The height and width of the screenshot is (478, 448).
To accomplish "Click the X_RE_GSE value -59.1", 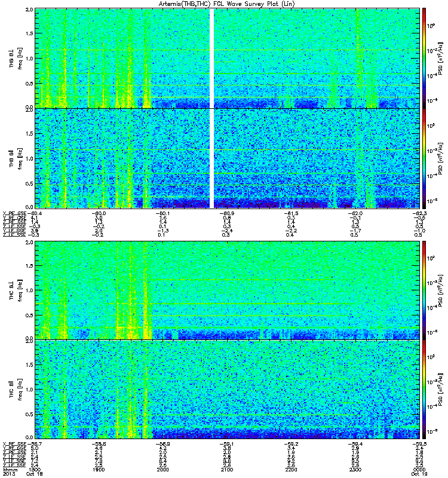I will pos(227,444).
